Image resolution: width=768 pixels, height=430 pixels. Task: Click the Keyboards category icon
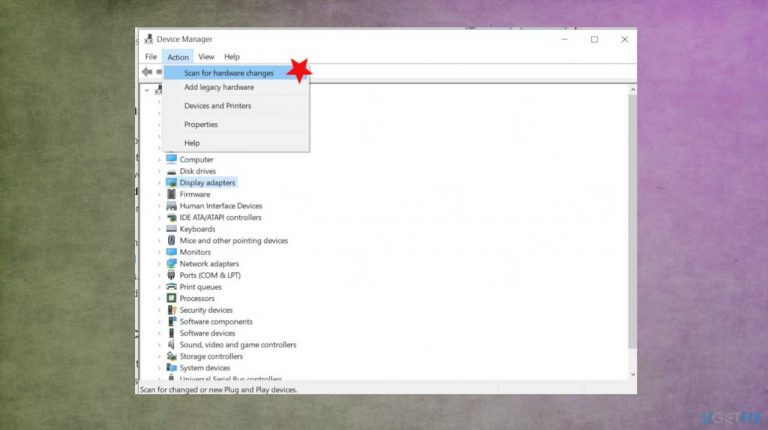pos(171,229)
